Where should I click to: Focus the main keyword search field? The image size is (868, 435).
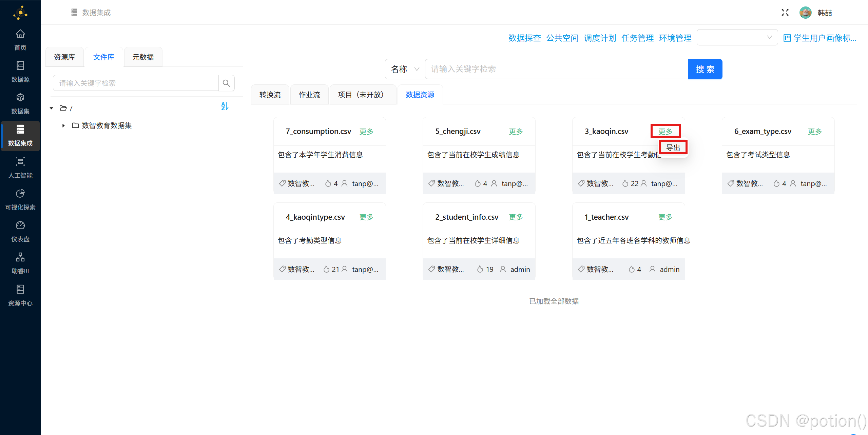point(556,69)
